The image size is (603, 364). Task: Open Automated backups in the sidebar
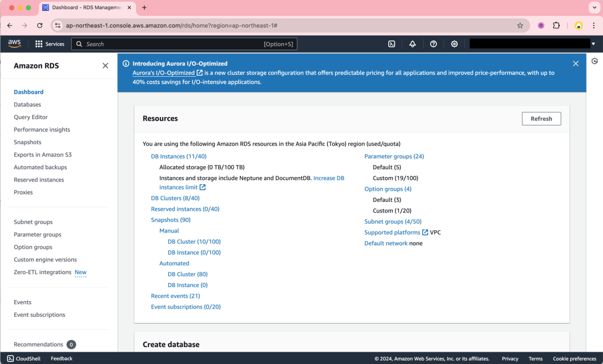[40, 167]
